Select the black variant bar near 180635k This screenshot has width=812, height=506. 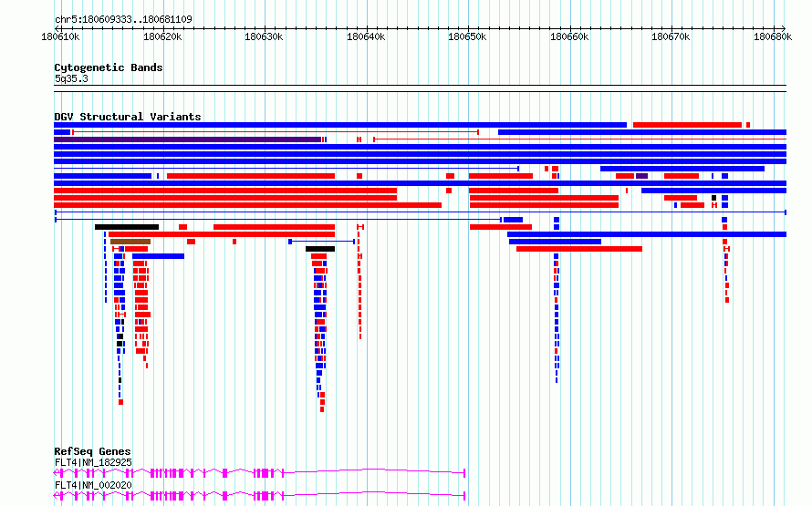(320, 249)
